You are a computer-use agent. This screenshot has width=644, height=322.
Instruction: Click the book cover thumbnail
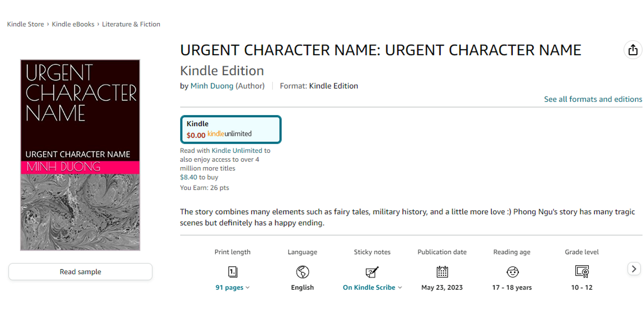click(80, 154)
